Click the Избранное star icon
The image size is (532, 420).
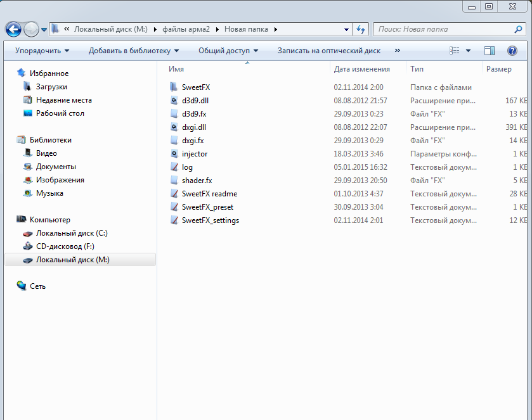click(21, 73)
